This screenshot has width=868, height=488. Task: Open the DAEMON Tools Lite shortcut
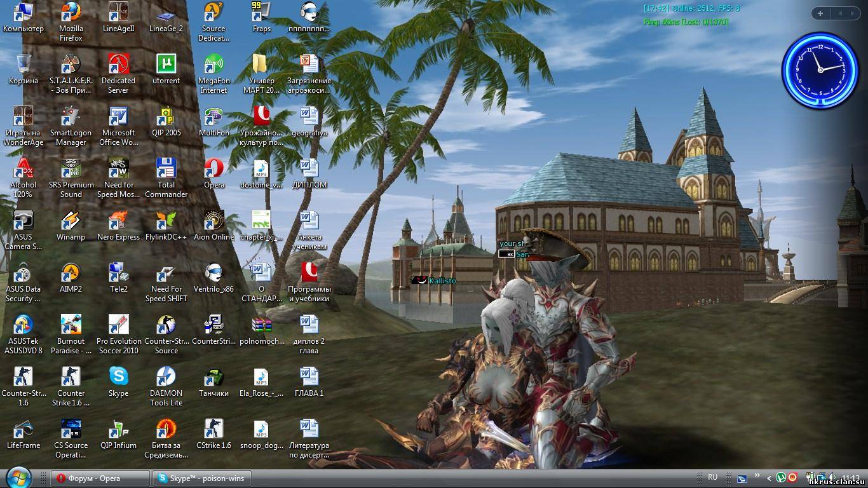(166, 377)
